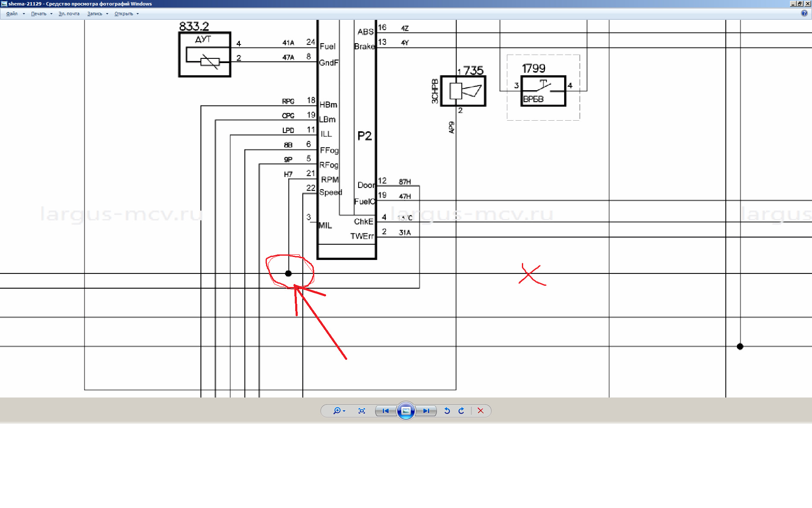Image resolution: width=812 pixels, height=508 pixels.
Task: Restore down the viewer window
Action: point(799,3)
